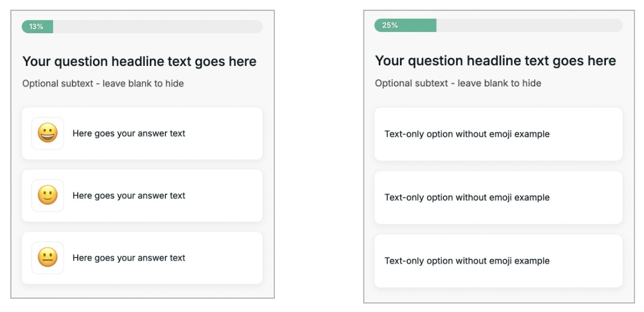Click the right panel question headline text
644x312 pixels.
tap(495, 61)
